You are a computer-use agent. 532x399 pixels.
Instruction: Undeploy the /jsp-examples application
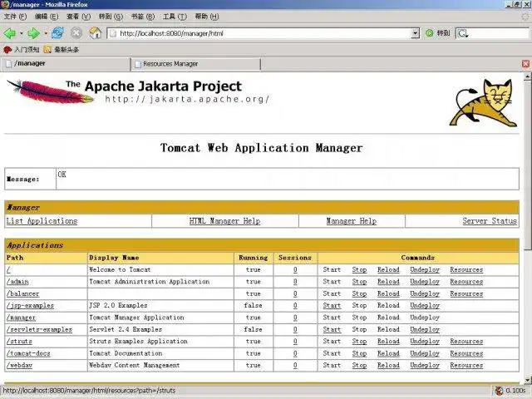click(x=425, y=306)
